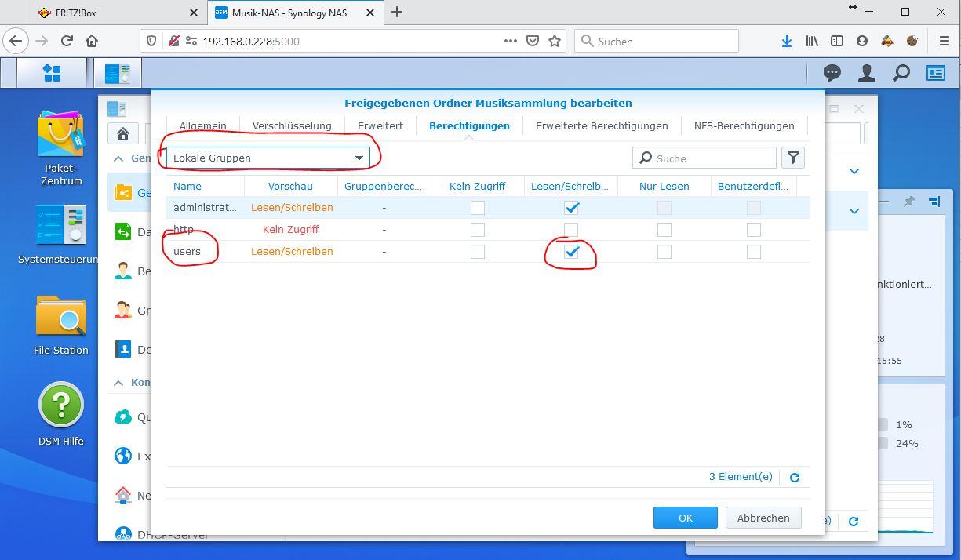Check Kein Zugriff for administrators row
This screenshot has height=560, width=961.
(478, 208)
